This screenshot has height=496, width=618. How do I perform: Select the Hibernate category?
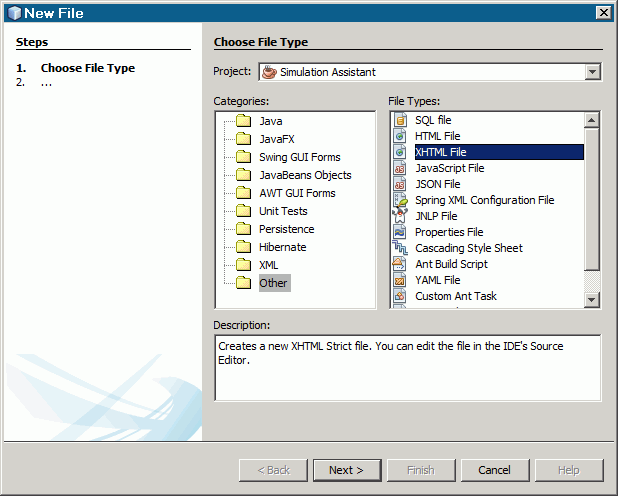283,247
